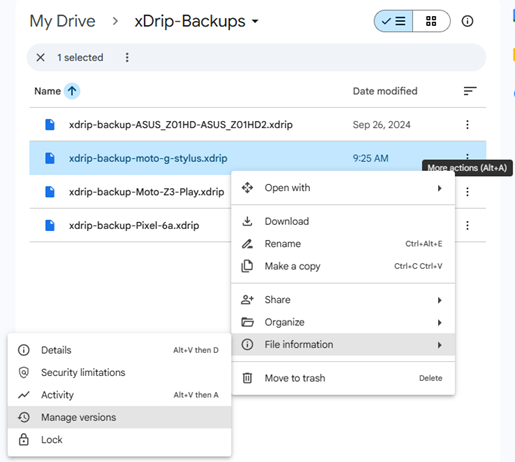Click file icon of Moto-Z3-Play backup
Viewport: 515px width, 462px height.
point(50,192)
